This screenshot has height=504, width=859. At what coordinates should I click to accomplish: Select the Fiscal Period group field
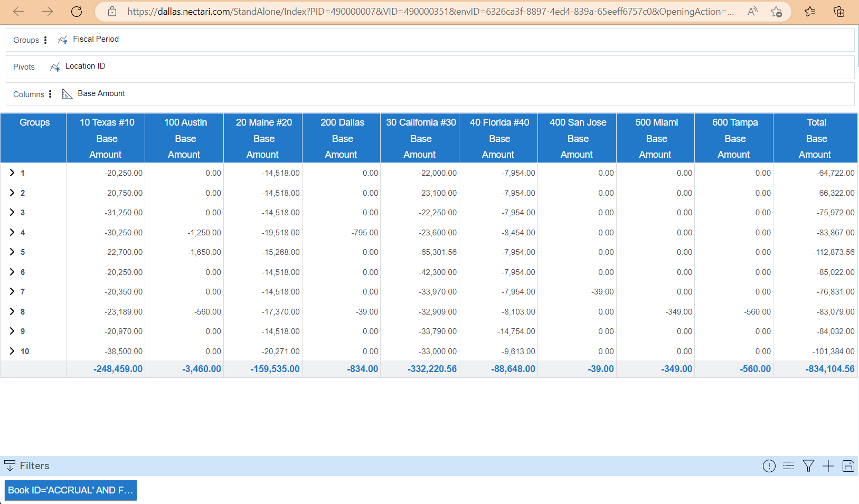[96, 39]
